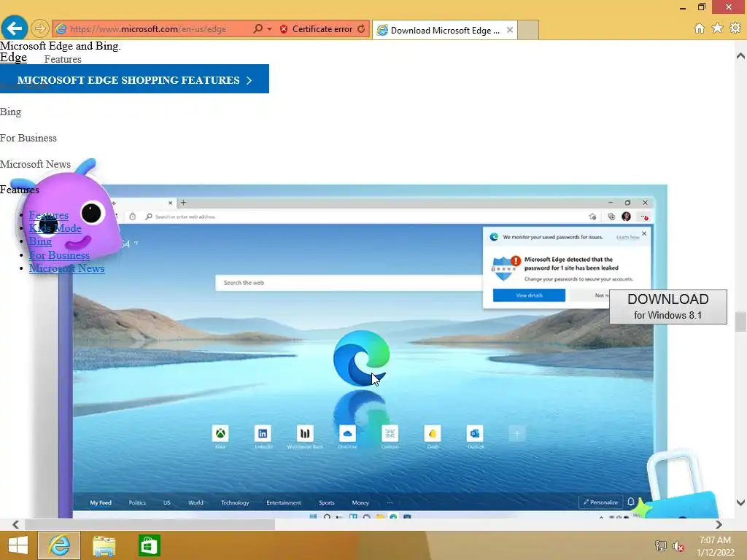Screen dimensions: 747x560
Task: Click the Features link in bullet list
Action: click(49, 215)
